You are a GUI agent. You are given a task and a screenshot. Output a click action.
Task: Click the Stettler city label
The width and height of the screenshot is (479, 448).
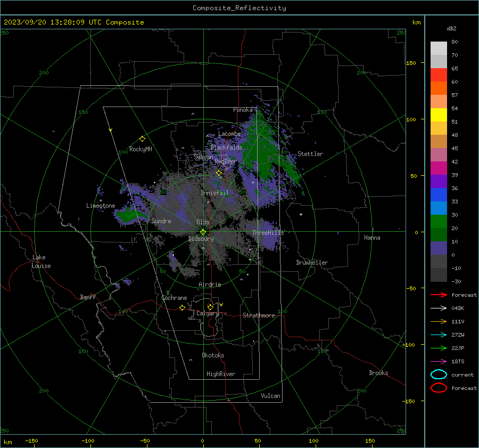pos(310,154)
